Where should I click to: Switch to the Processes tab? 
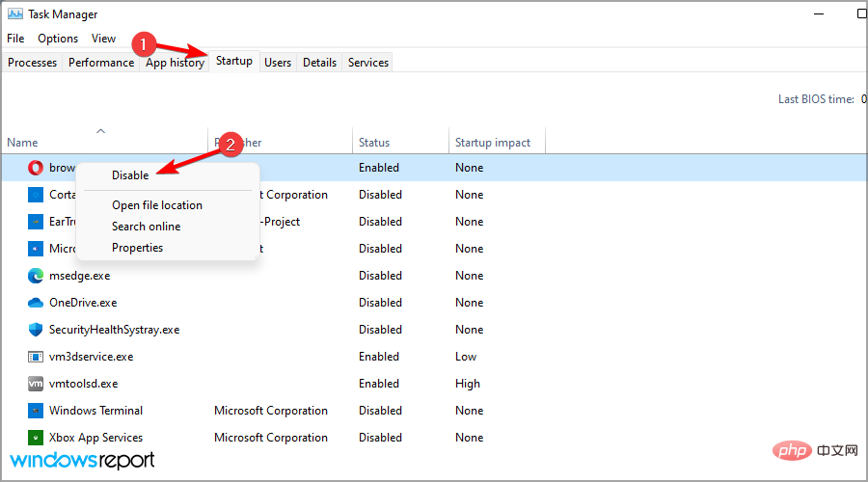(32, 63)
